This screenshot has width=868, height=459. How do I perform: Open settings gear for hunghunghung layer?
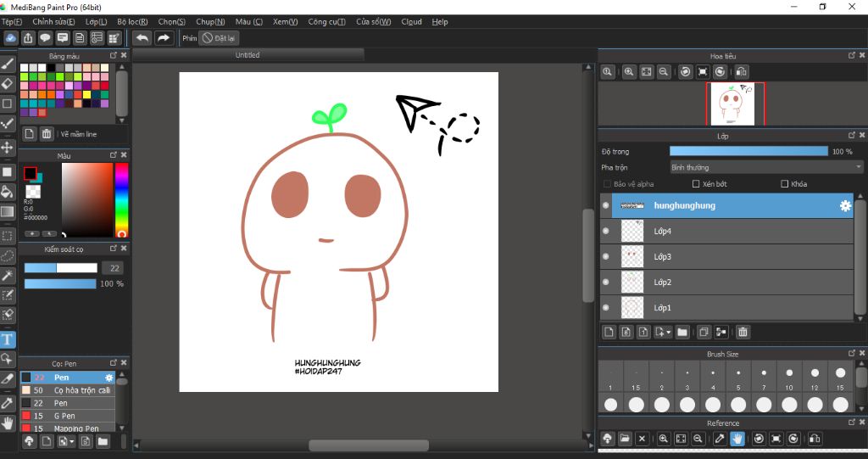[x=845, y=205]
